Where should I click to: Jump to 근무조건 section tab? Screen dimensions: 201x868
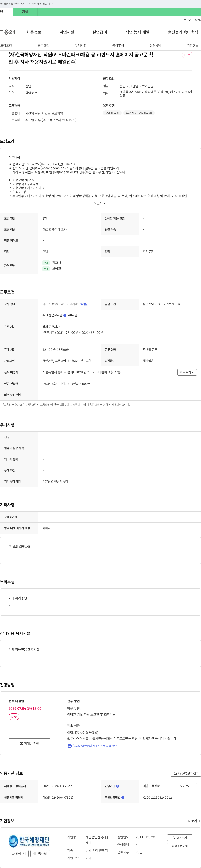(x=43, y=46)
